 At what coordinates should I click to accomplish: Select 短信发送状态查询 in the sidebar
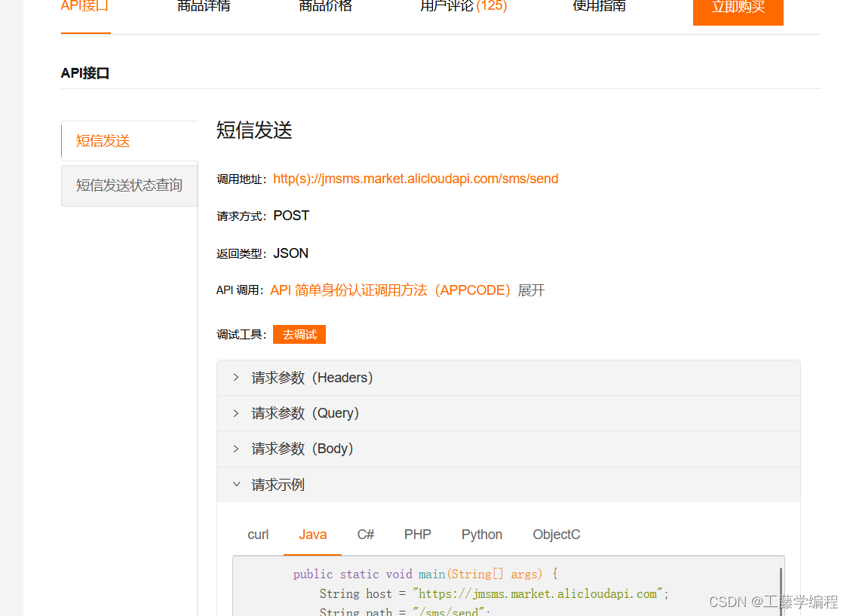click(x=129, y=185)
